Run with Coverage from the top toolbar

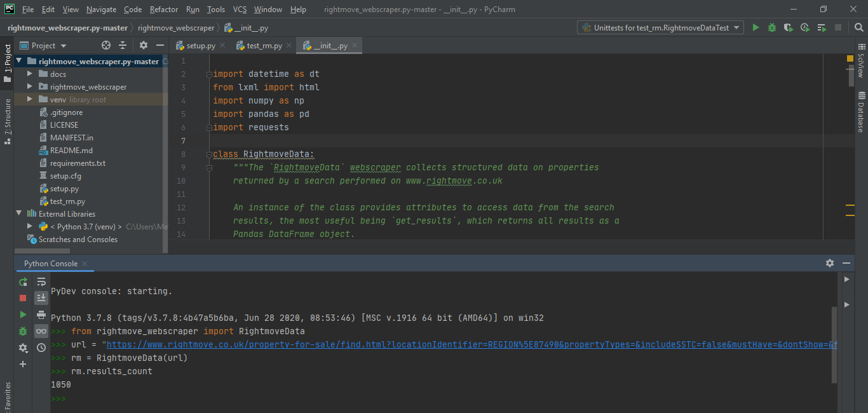(x=789, y=28)
